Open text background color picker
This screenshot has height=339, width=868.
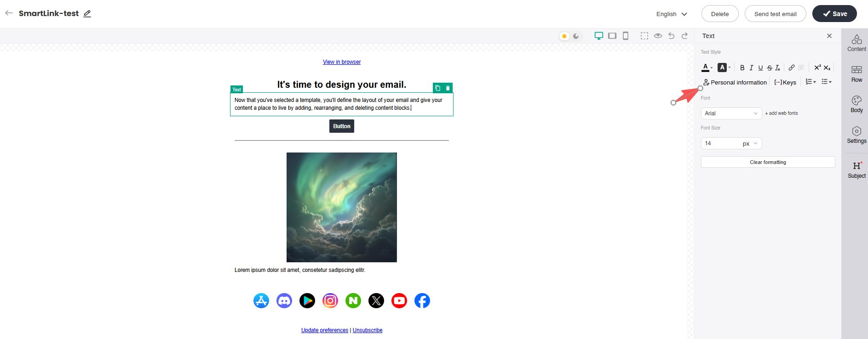click(724, 68)
